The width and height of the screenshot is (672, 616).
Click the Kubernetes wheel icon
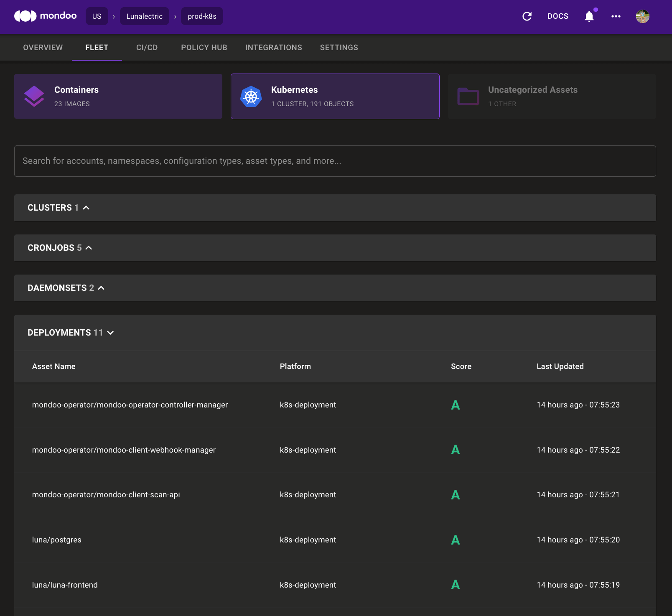point(251,97)
